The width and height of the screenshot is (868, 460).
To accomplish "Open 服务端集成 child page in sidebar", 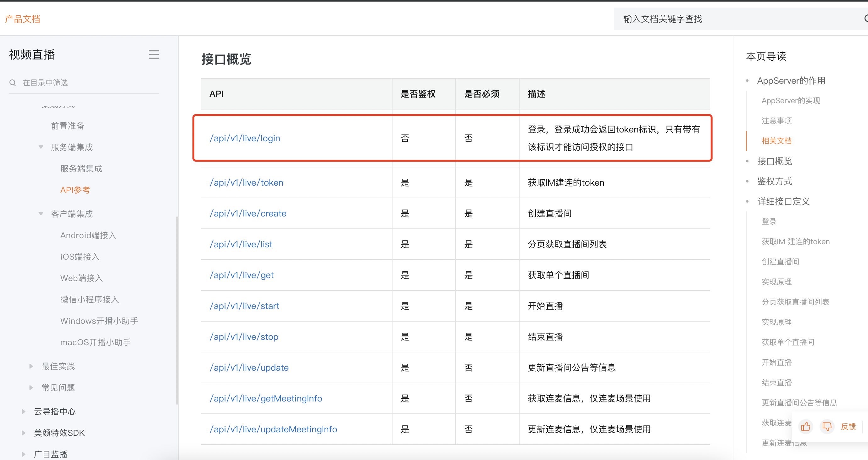I will coord(81,169).
